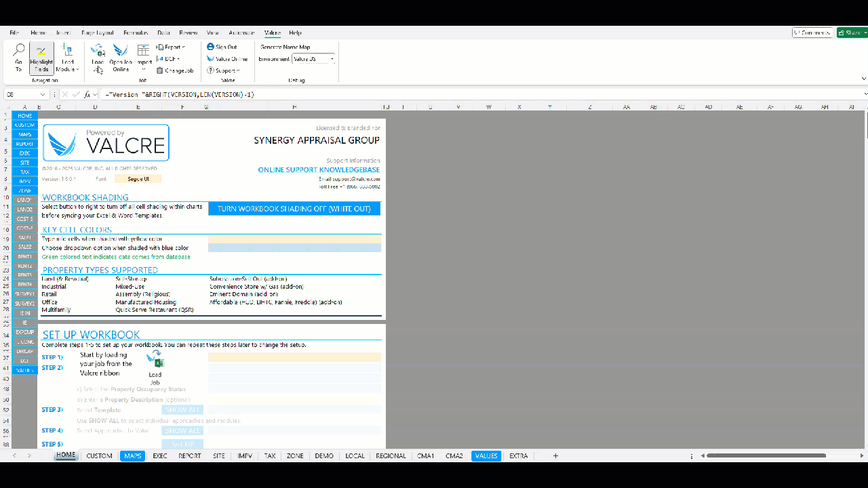Switch to the REGIONAL sheet tab

click(391, 456)
